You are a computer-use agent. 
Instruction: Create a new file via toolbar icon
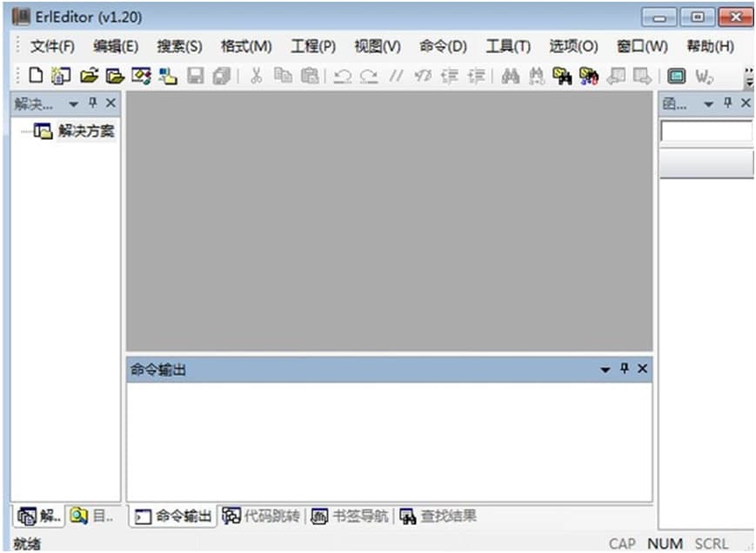[x=36, y=77]
